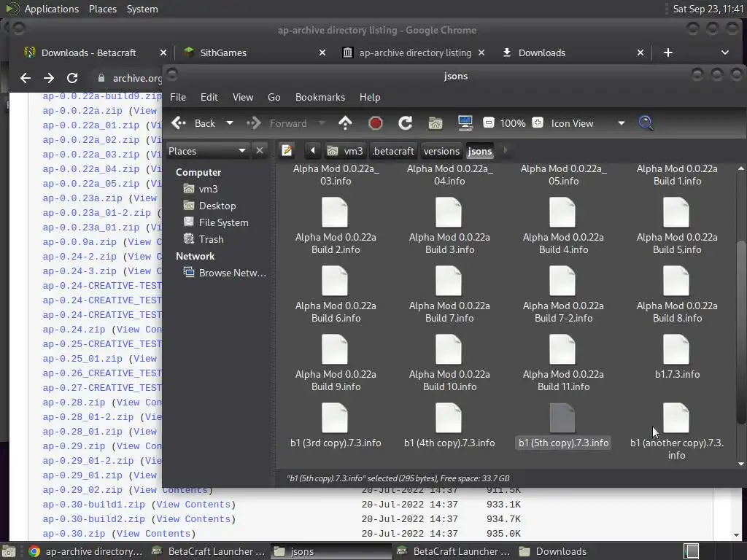This screenshot has width=747, height=560.
Task: Select Alpha Mod 0.0.22a Build 4.info file
Action: tap(563, 226)
